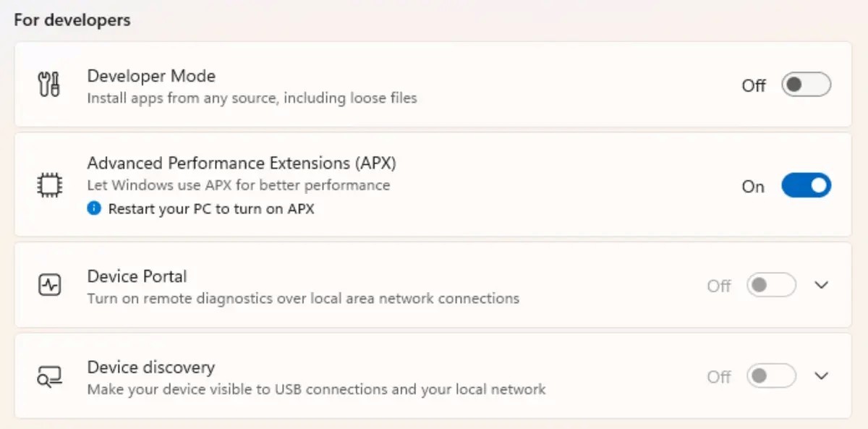Click the APX processor chip icon

click(x=48, y=186)
